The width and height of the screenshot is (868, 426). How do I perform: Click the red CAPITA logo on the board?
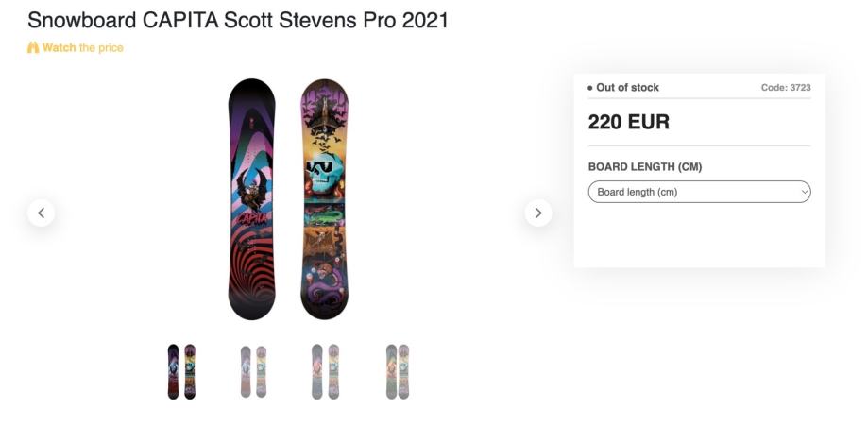[x=251, y=218]
